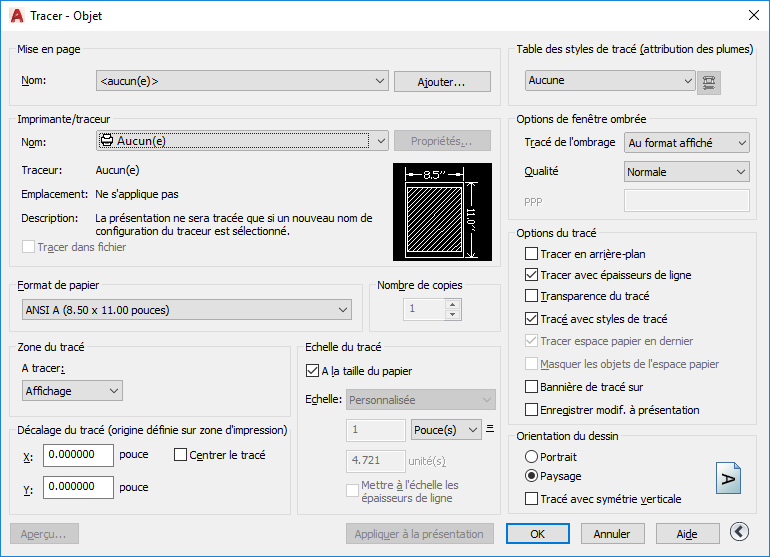This screenshot has width=770, height=557.
Task: Click the equals icon beside Pouce(s)
Action: 490,429
